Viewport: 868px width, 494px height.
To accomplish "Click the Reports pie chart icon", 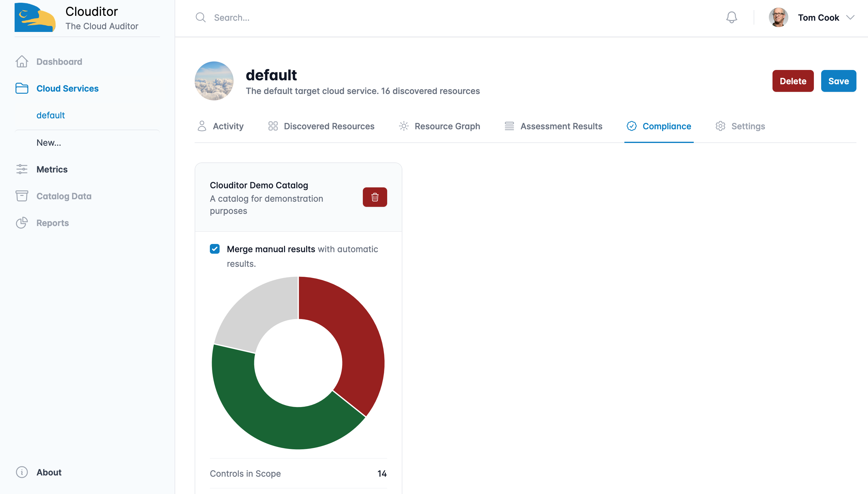I will (x=22, y=223).
